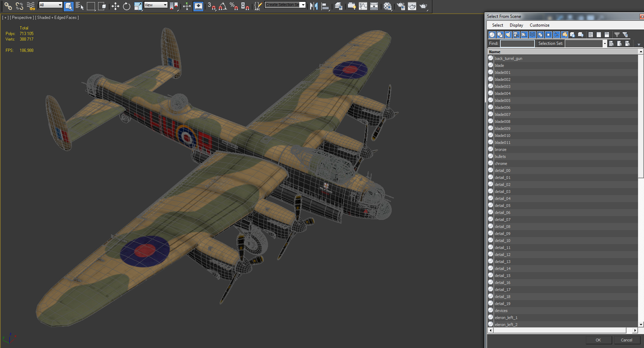
Task: Open Select by Name from main toolbar
Action: pos(79,6)
